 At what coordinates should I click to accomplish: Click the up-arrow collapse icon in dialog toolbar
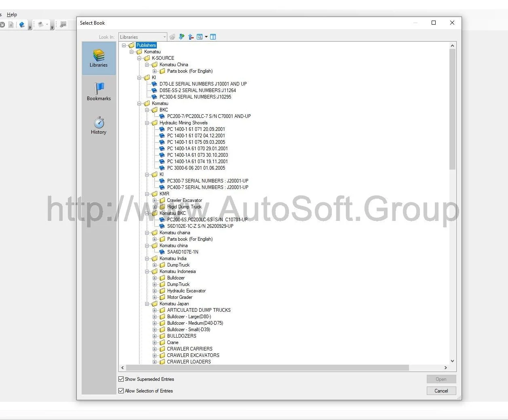[x=191, y=37]
